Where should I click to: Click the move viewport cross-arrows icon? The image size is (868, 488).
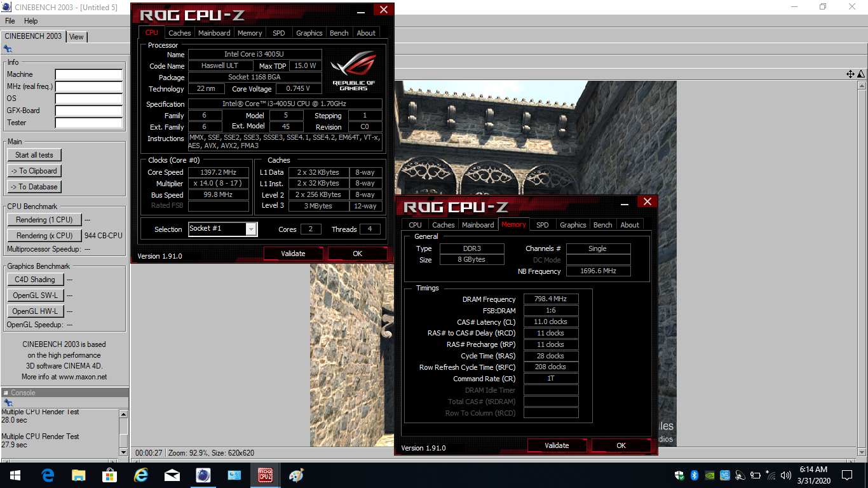(850, 74)
